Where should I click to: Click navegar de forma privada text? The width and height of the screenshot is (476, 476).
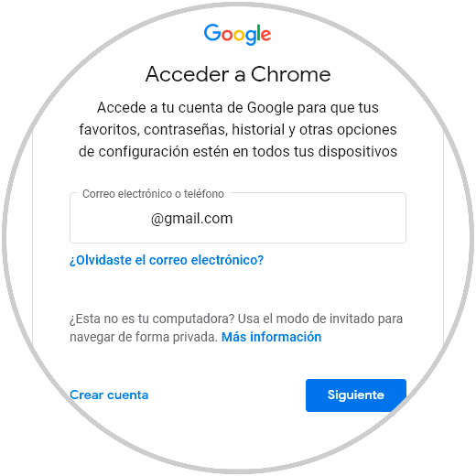pos(144,337)
